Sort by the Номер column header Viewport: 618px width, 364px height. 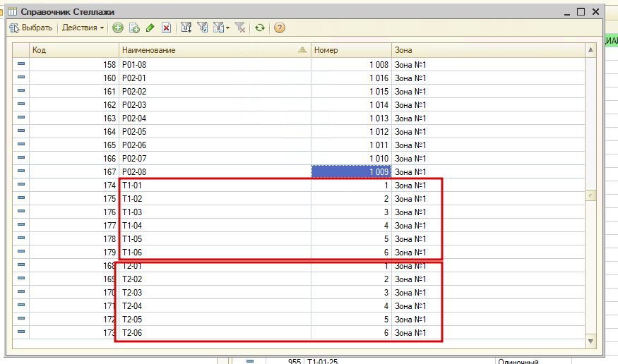[x=351, y=50]
